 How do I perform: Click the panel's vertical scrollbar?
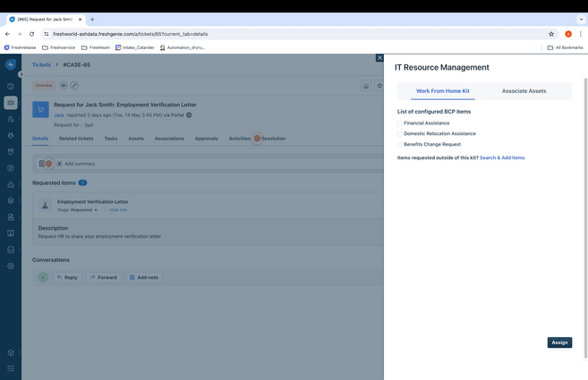585,218
